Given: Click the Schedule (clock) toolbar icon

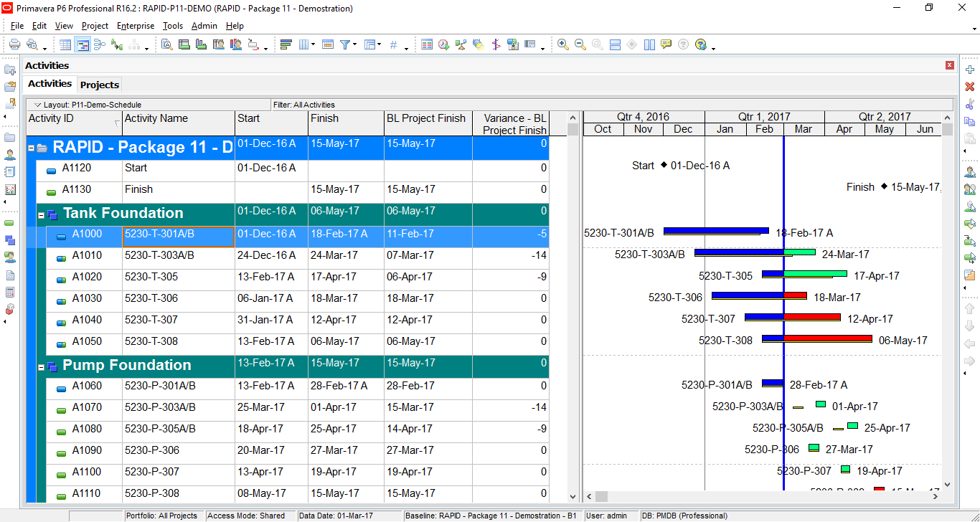Looking at the screenshot, I should (444, 44).
